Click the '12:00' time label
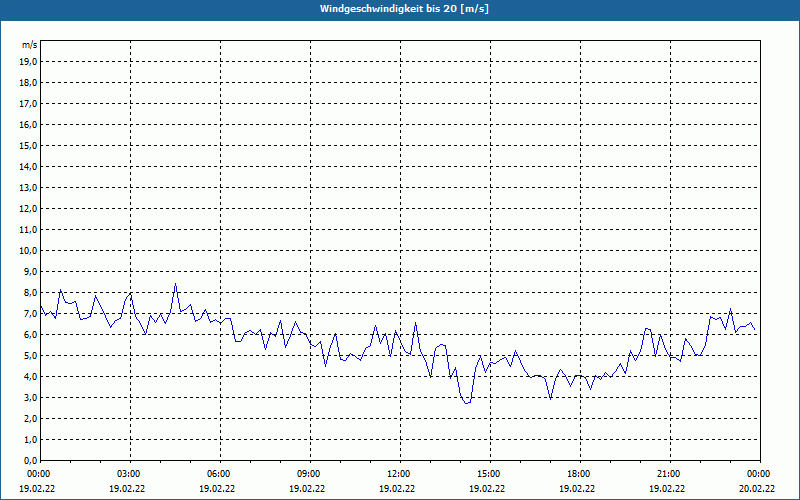Screen dimensions: 800x500 [x=400, y=474]
